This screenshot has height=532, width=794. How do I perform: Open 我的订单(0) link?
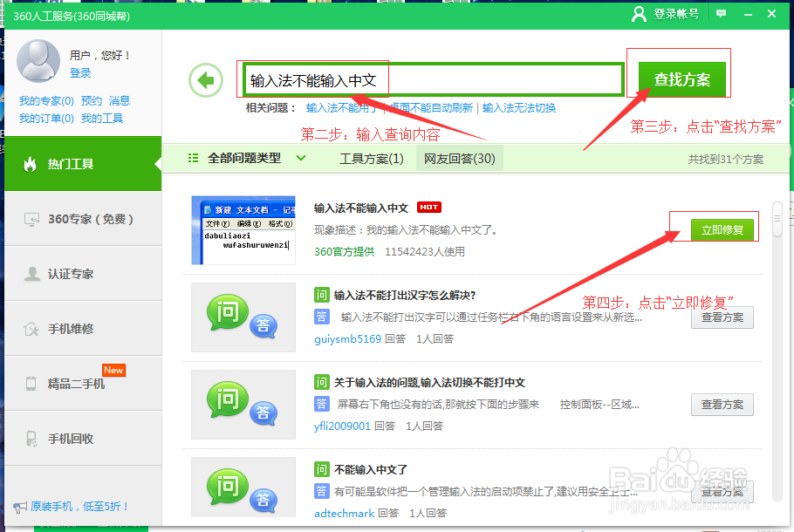point(46,119)
